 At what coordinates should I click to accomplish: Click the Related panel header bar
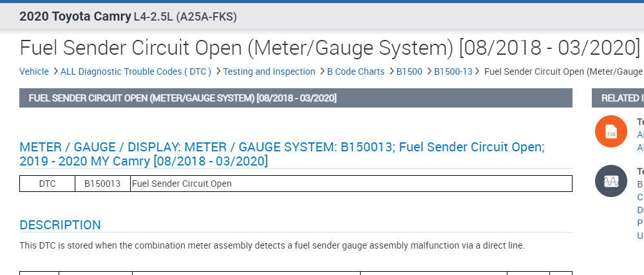[x=618, y=98]
